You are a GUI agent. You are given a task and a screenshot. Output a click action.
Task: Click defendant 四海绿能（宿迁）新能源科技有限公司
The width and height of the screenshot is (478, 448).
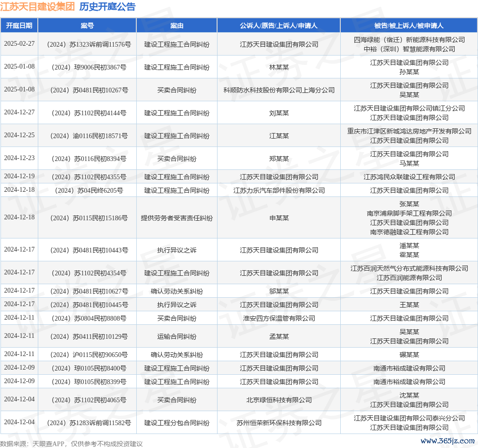coord(409,40)
